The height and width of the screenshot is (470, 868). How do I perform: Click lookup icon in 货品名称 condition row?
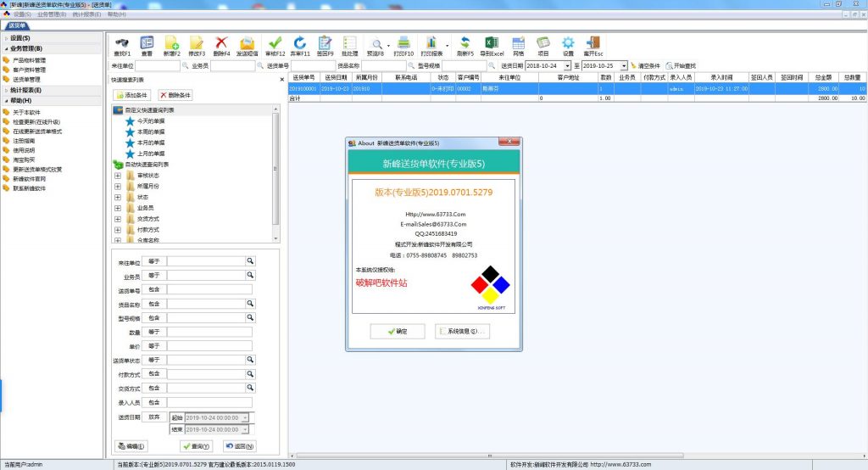point(250,303)
